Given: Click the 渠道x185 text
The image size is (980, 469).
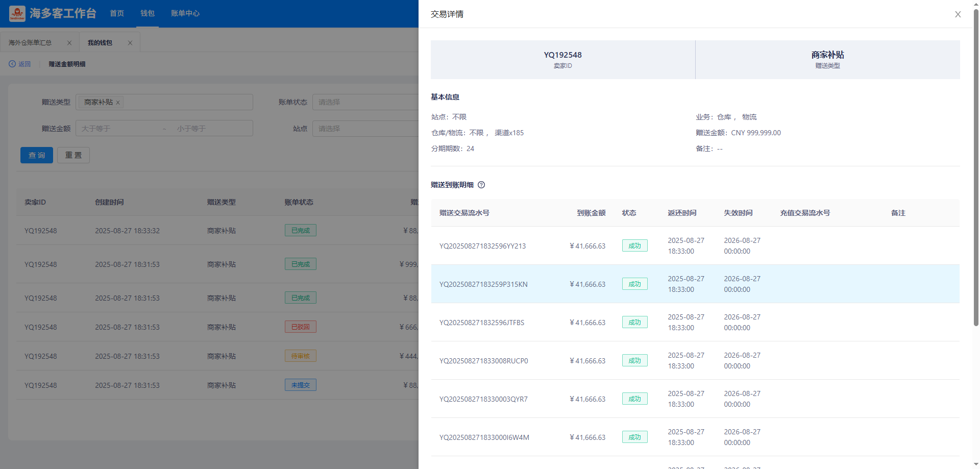Looking at the screenshot, I should pos(509,133).
